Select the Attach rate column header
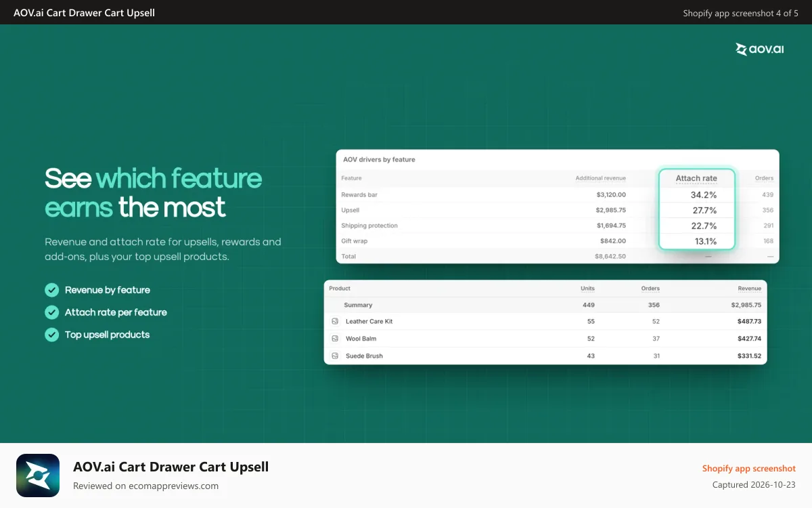Viewport: 812px width, 508px height. coord(696,178)
